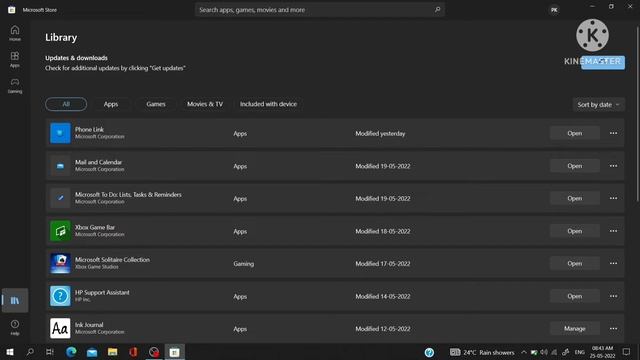This screenshot has width=640, height=360.
Task: Click the 'Modified yesterday' text
Action: 380,133
